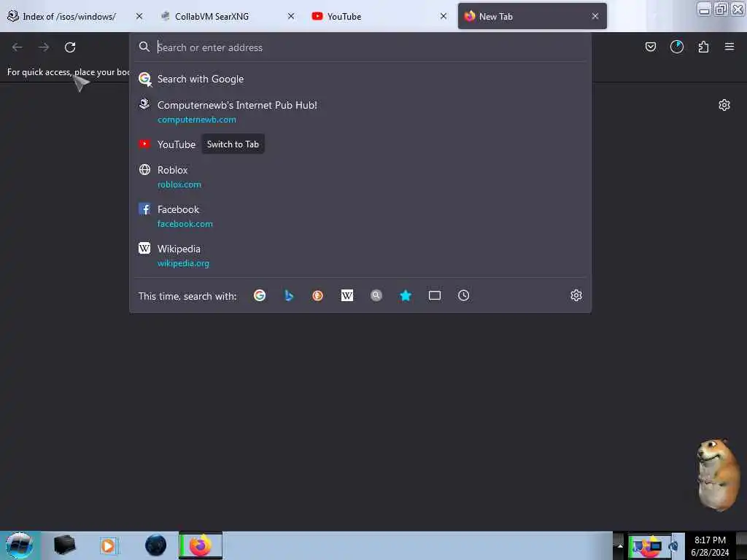Search in History clock icon
The width and height of the screenshot is (747, 560).
pyautogui.click(x=463, y=296)
